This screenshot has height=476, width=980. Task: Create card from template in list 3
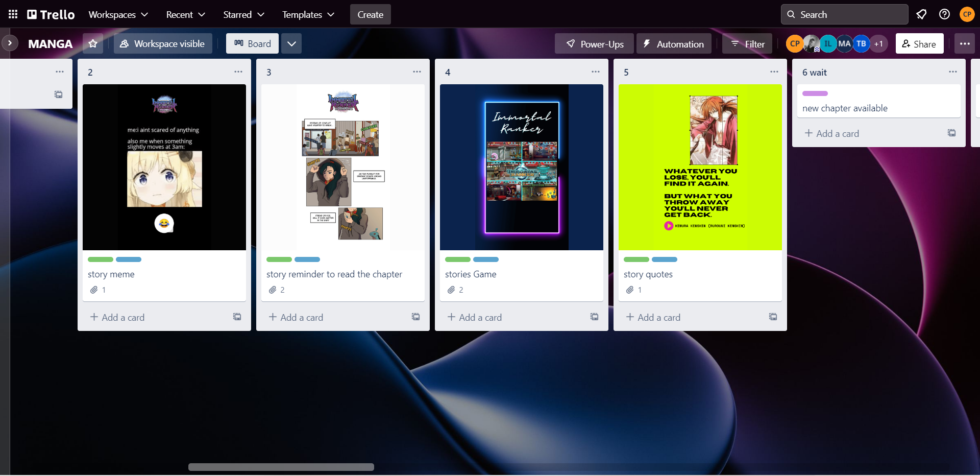416,317
